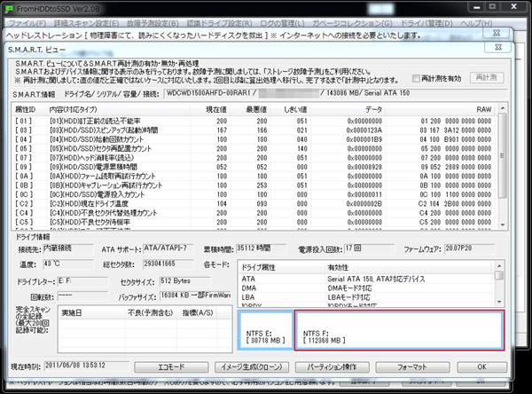
Task: Click the SMART table scrollbar thumb
Action: (x=503, y=155)
